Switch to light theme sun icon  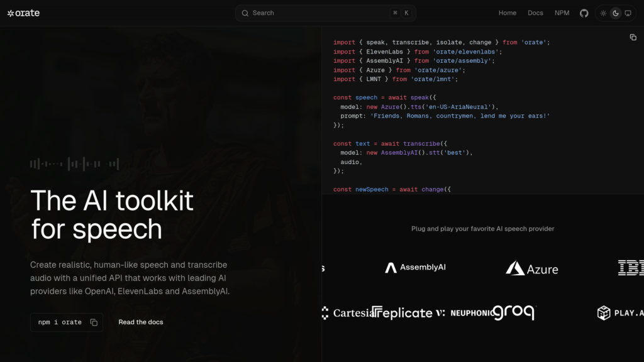[603, 14]
